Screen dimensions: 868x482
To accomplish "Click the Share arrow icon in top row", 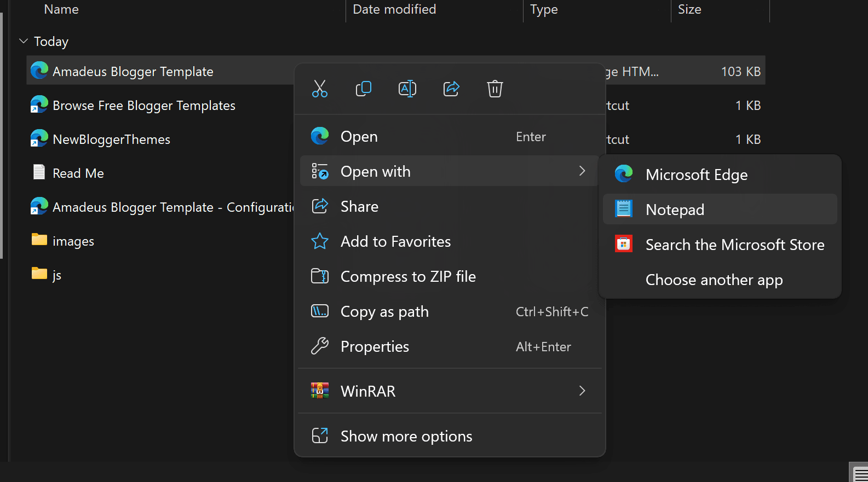I will pyautogui.click(x=451, y=89).
